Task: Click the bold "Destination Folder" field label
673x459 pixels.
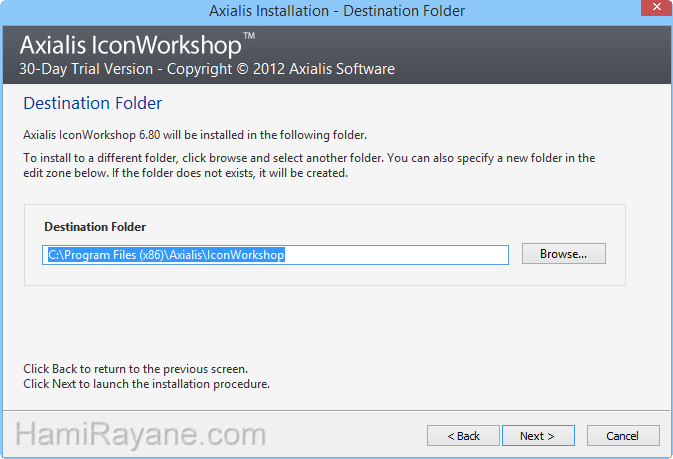Action: click(95, 227)
